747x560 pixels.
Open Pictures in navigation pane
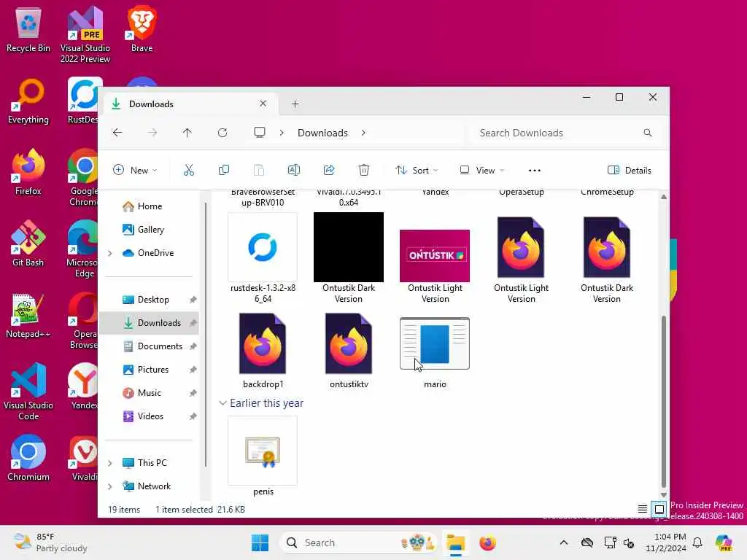coord(146,370)
